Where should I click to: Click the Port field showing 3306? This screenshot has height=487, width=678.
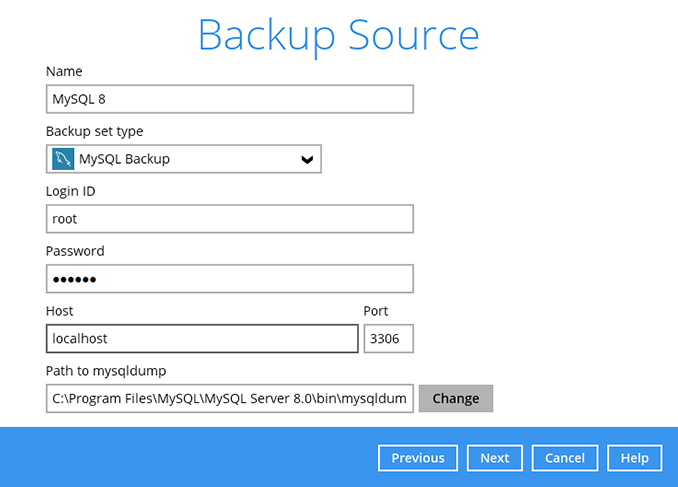[x=388, y=339]
